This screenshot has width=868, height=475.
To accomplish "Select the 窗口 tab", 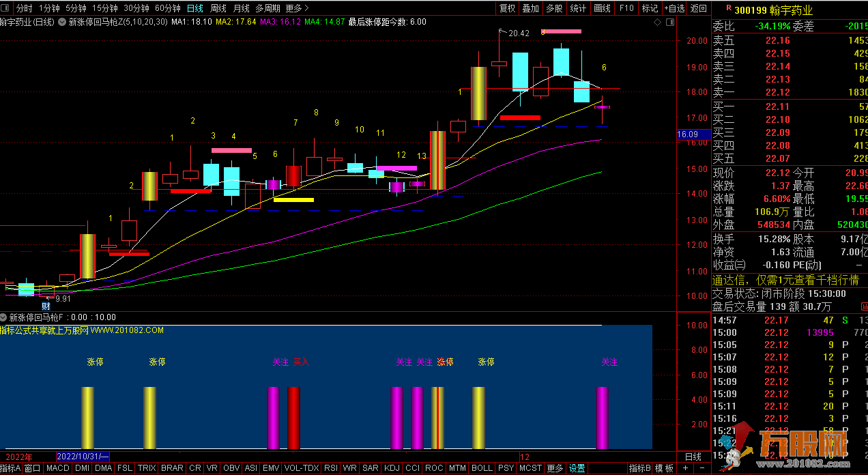I will [x=33, y=468].
